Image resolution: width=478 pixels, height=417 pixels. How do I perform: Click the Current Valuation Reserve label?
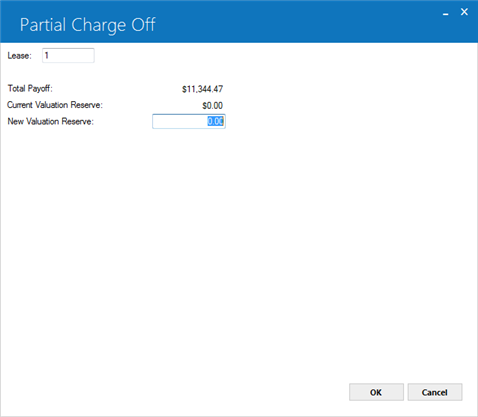[x=55, y=105]
